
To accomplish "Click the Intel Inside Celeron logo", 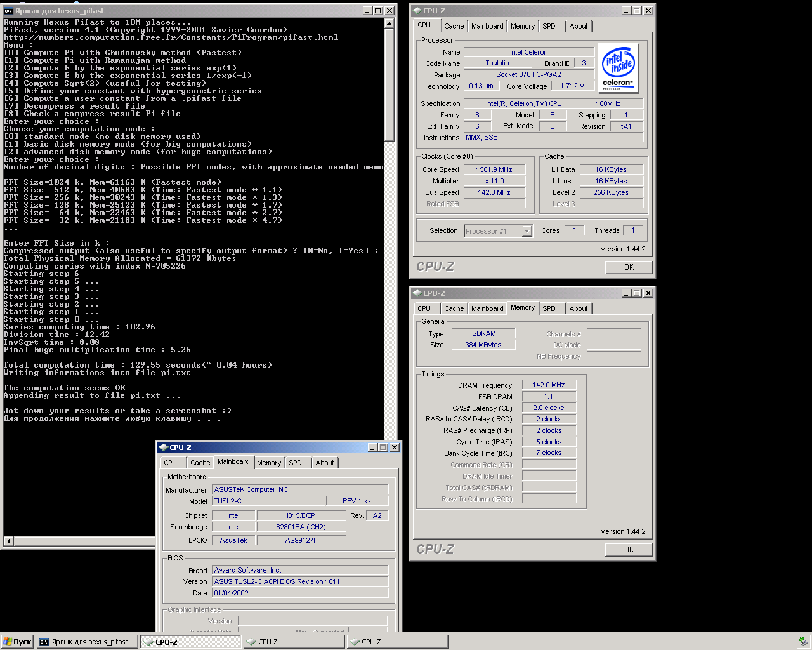I will (x=618, y=68).
